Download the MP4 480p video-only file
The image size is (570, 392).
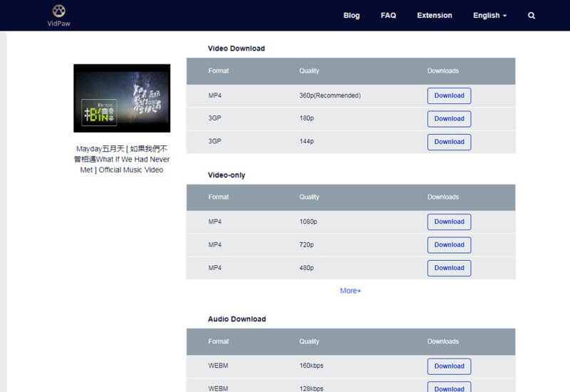pos(450,268)
